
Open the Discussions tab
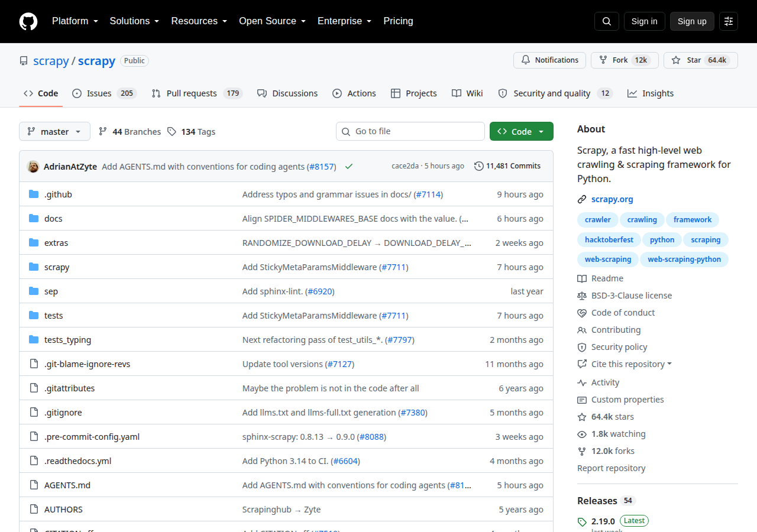(287, 93)
